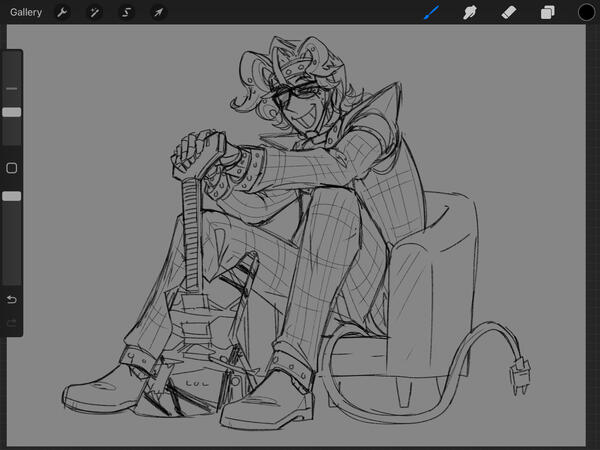The height and width of the screenshot is (450, 600).
Task: Activate the Transform arrow tool
Action: click(158, 12)
